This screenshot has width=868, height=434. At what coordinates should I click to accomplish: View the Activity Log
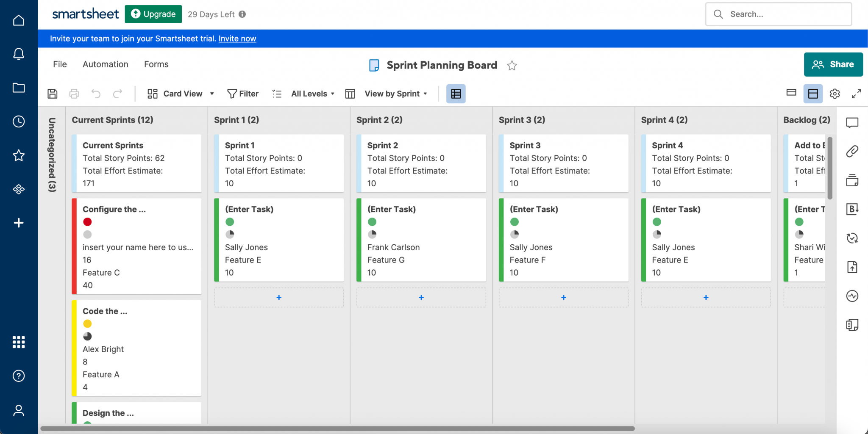tap(853, 296)
